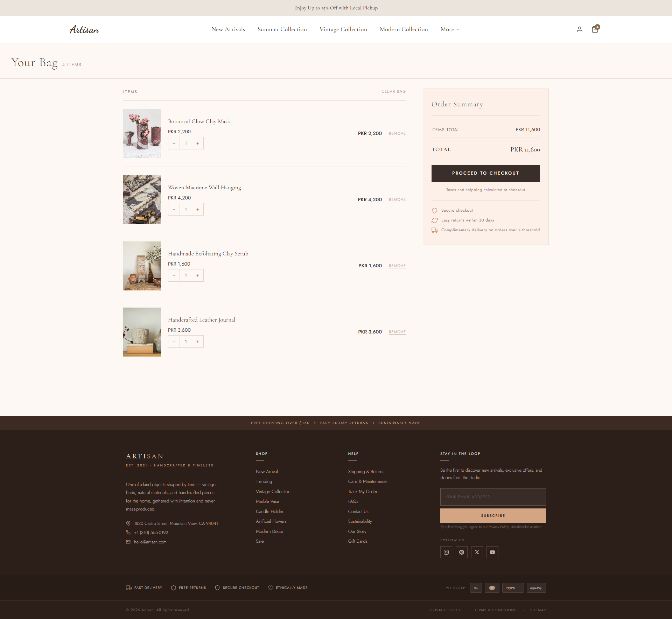
Task: Open Woven Macrame Wall Hanging thumbnail
Action: (142, 200)
